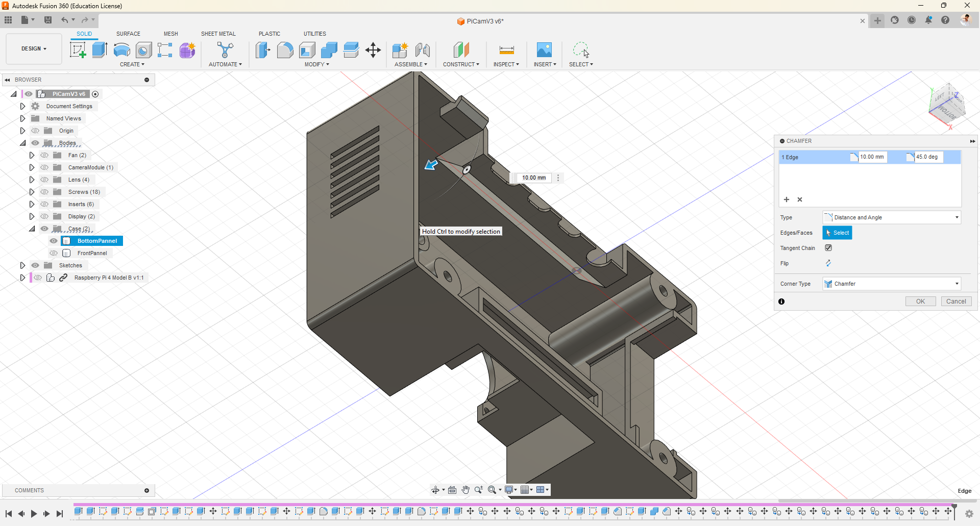
Task: Open the Corner Type dropdown
Action: [x=892, y=284]
